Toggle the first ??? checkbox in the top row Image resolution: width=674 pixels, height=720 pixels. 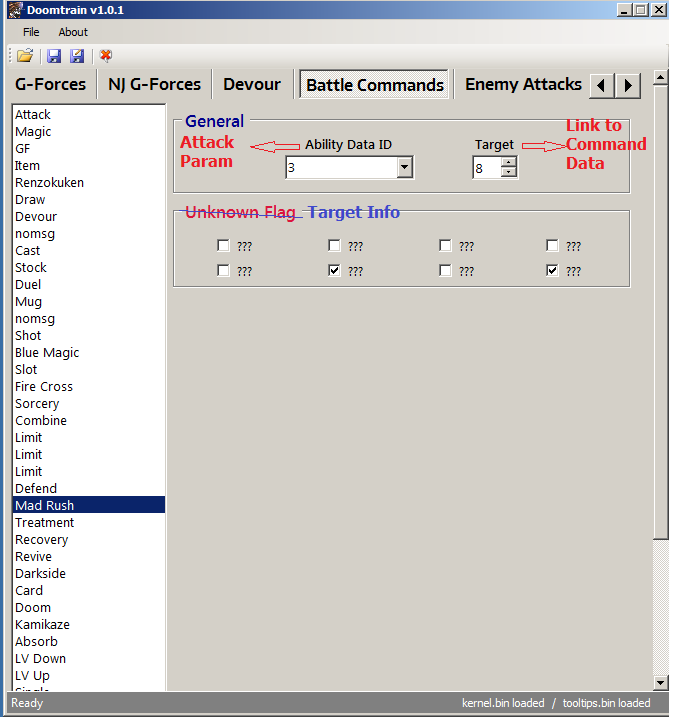tap(223, 246)
